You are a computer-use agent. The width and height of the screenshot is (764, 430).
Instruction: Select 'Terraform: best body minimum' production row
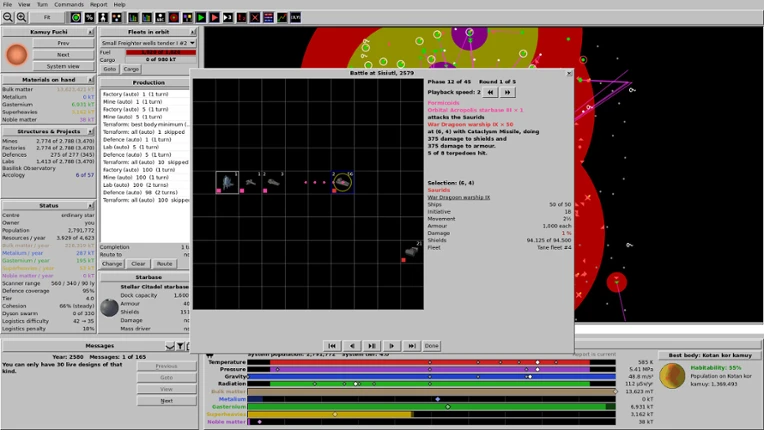point(145,124)
